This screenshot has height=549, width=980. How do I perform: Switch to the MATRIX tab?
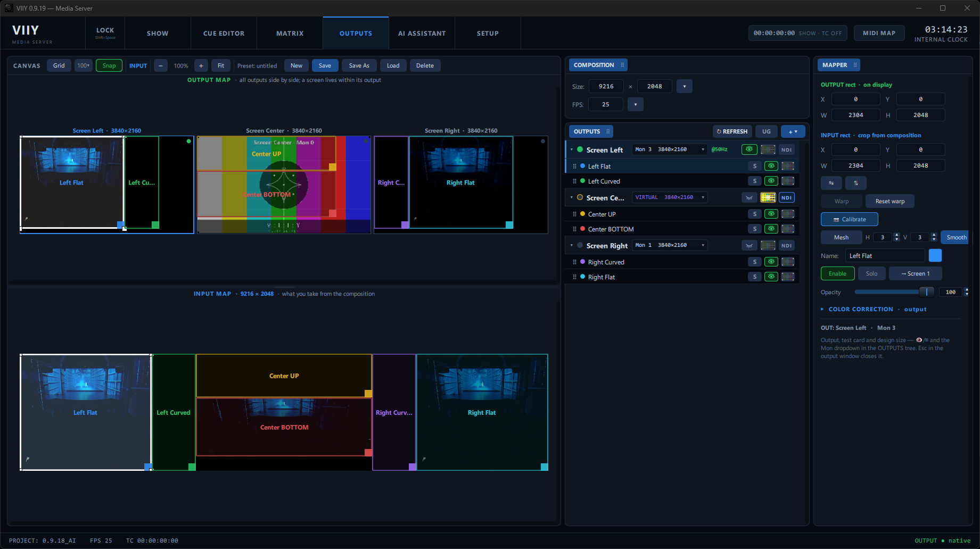click(290, 33)
